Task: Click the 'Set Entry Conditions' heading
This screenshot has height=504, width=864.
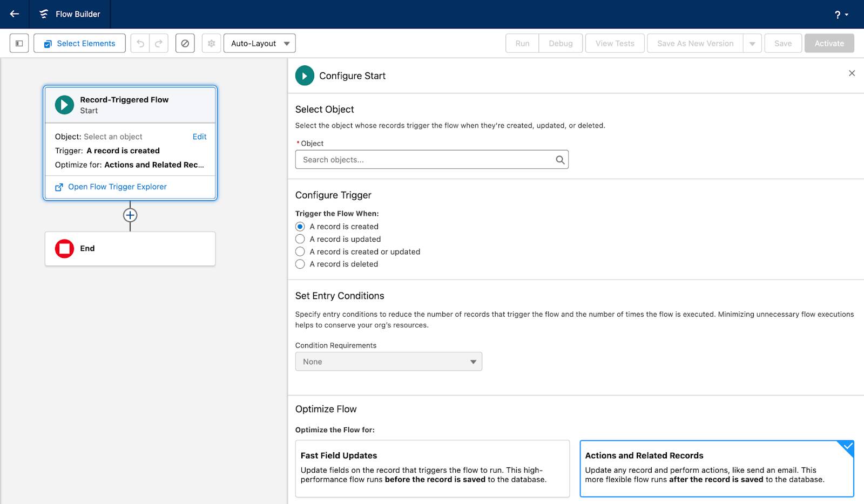Action: click(x=340, y=296)
